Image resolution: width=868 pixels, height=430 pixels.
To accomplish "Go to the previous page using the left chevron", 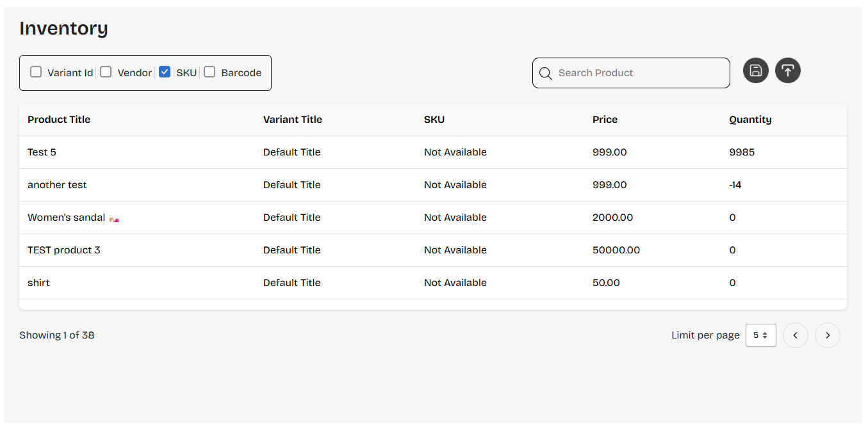I will pyautogui.click(x=796, y=335).
